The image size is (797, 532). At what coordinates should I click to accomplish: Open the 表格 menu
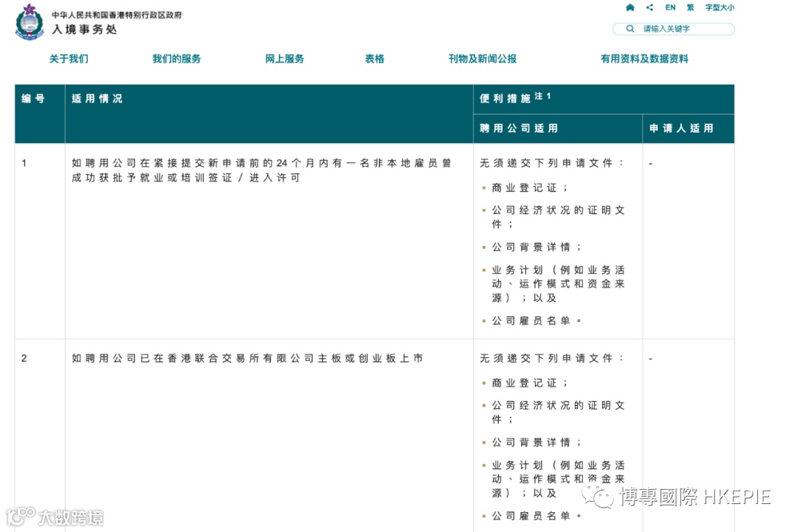tap(375, 59)
